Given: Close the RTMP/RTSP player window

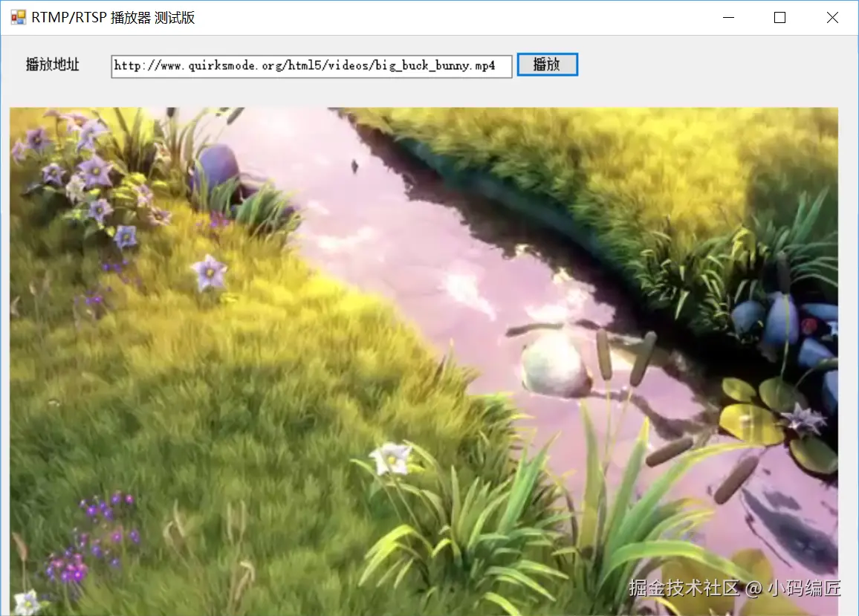Looking at the screenshot, I should (x=832, y=18).
